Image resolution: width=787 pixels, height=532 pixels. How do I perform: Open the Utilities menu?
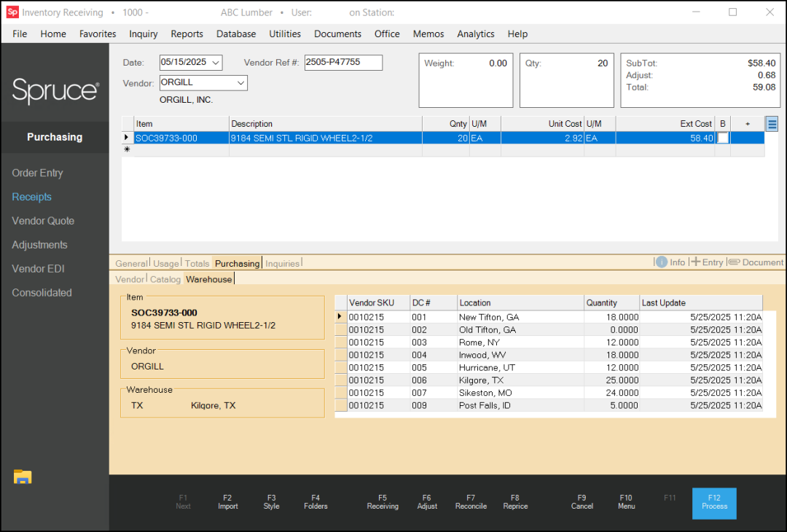(x=285, y=34)
